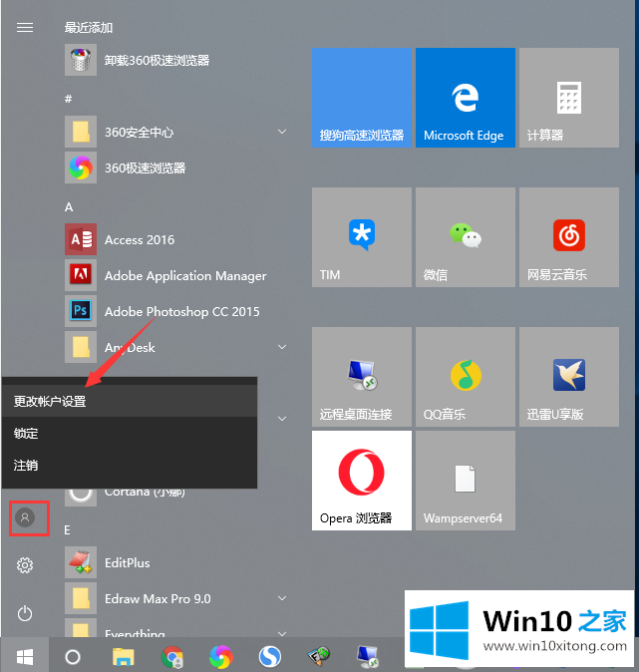The width and height of the screenshot is (639, 672).
Task: Click the Power button in Start sidebar
Action: coord(25,614)
